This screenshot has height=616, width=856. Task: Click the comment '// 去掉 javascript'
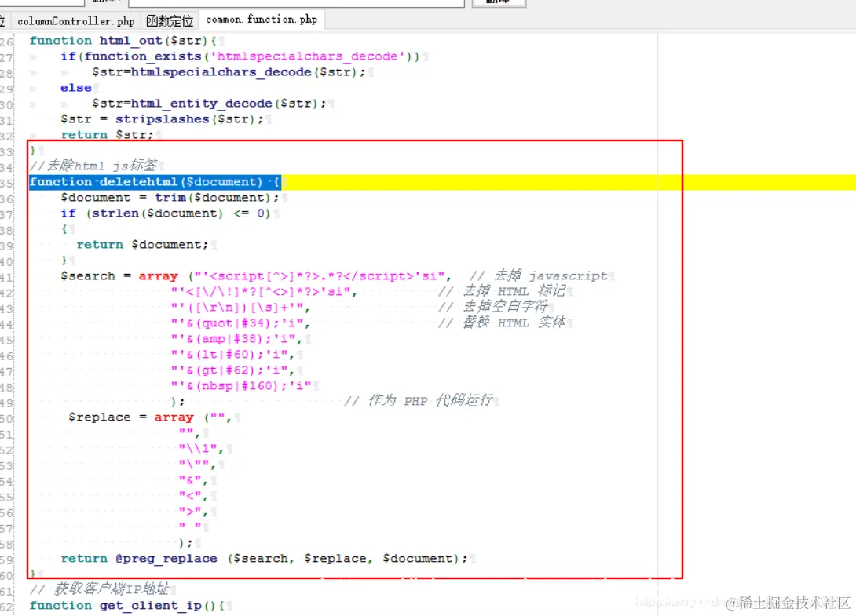tap(538, 275)
